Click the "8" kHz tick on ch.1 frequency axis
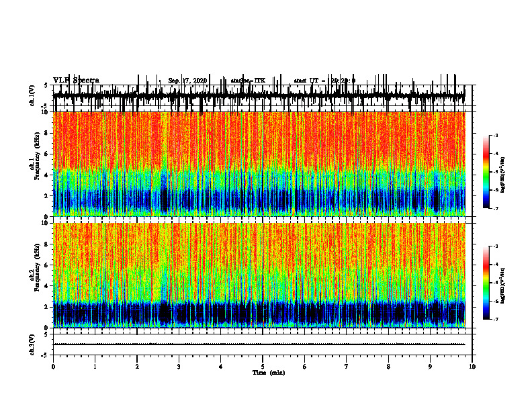 [x=46, y=133]
